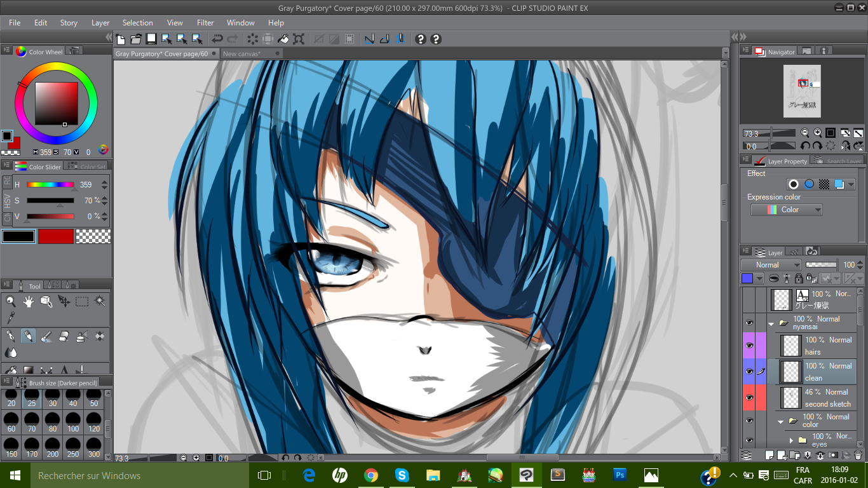This screenshot has width=868, height=488.
Task: Open the Filter menu
Action: click(x=205, y=22)
